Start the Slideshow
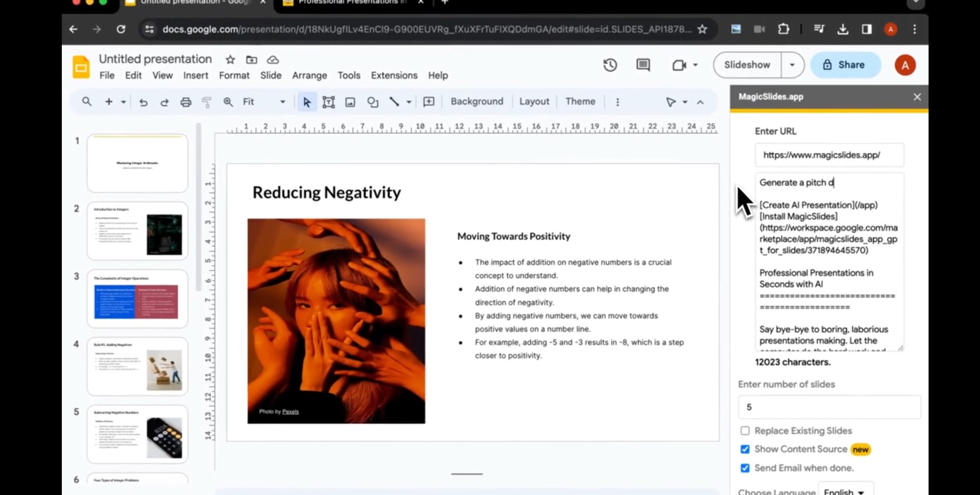 tap(747, 65)
